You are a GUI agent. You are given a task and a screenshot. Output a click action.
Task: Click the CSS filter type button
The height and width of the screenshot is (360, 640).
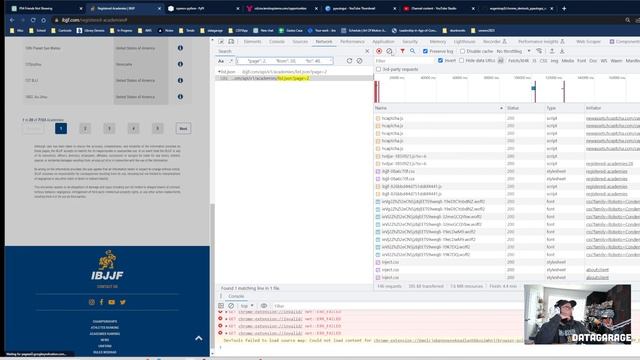tap(543, 60)
